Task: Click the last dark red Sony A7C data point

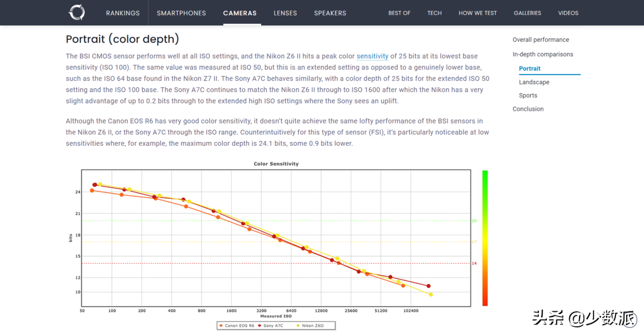Action: [428, 286]
